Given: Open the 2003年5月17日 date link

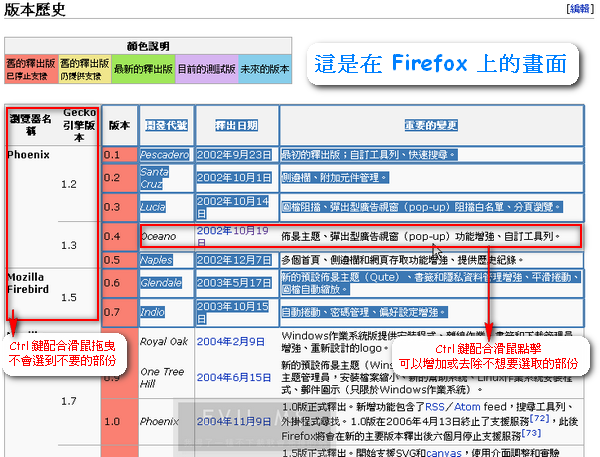Looking at the screenshot, I should [x=234, y=283].
